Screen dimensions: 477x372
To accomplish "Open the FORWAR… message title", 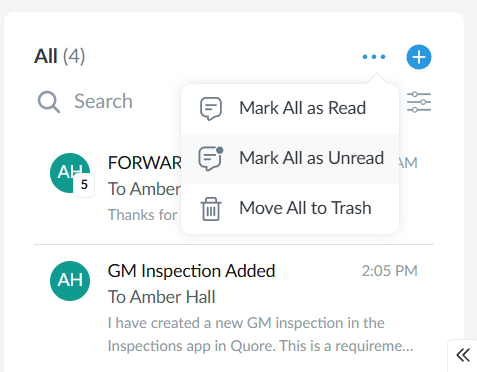I will (145, 163).
